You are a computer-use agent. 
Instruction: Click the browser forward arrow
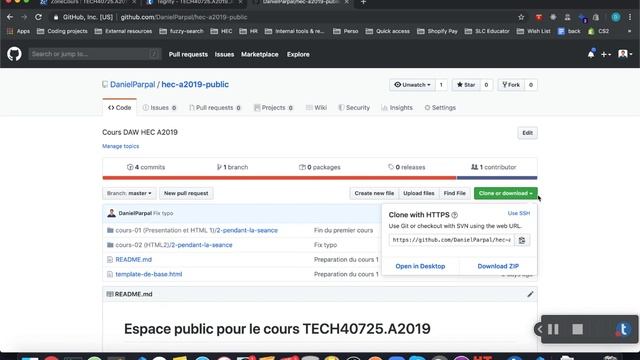click(x=24, y=17)
